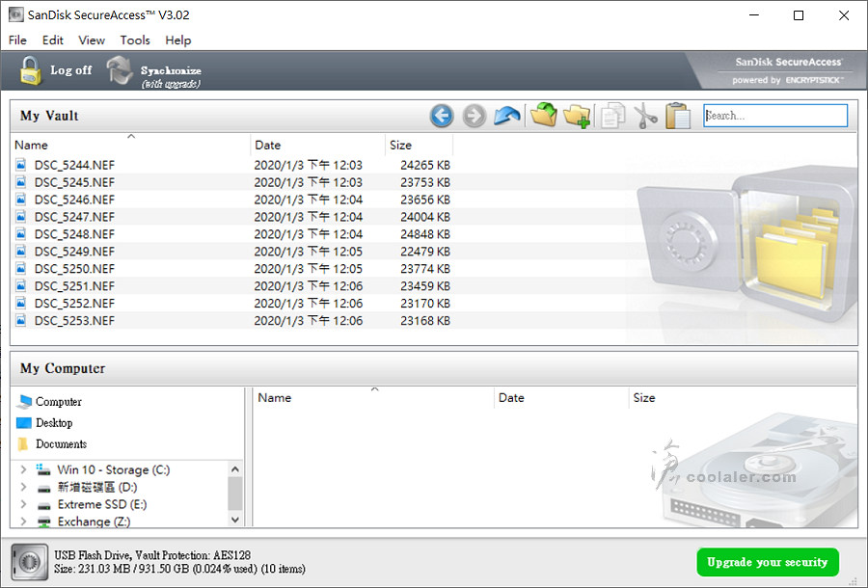This screenshot has width=868, height=588.
Task: Click the Paste clipboard icon
Action: click(x=678, y=116)
